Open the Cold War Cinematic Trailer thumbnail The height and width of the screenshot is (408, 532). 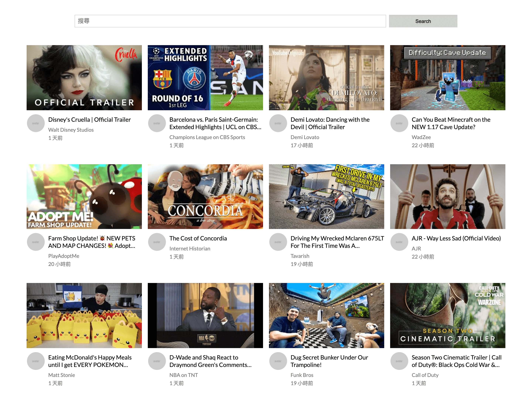pyautogui.click(x=447, y=315)
